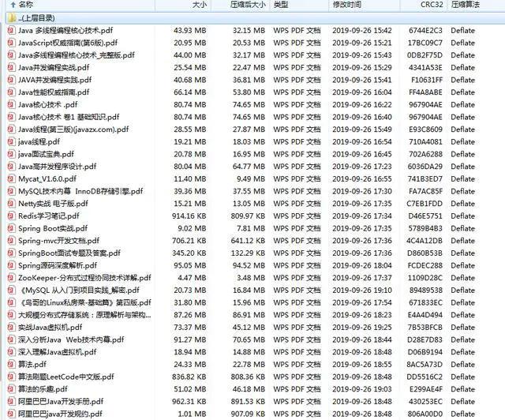
Task: Click PDF icon of JavaScript权威指南(第6版).pdf
Action: [x=11, y=43]
